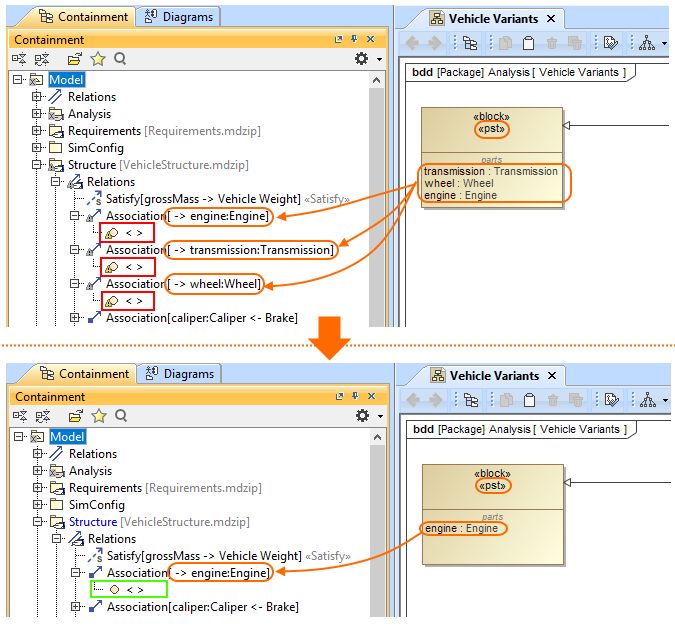Select highlighted Model node in lower tree

tap(68, 437)
